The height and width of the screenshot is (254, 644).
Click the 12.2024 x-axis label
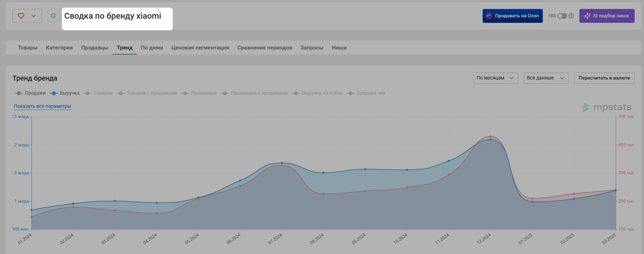(x=484, y=239)
